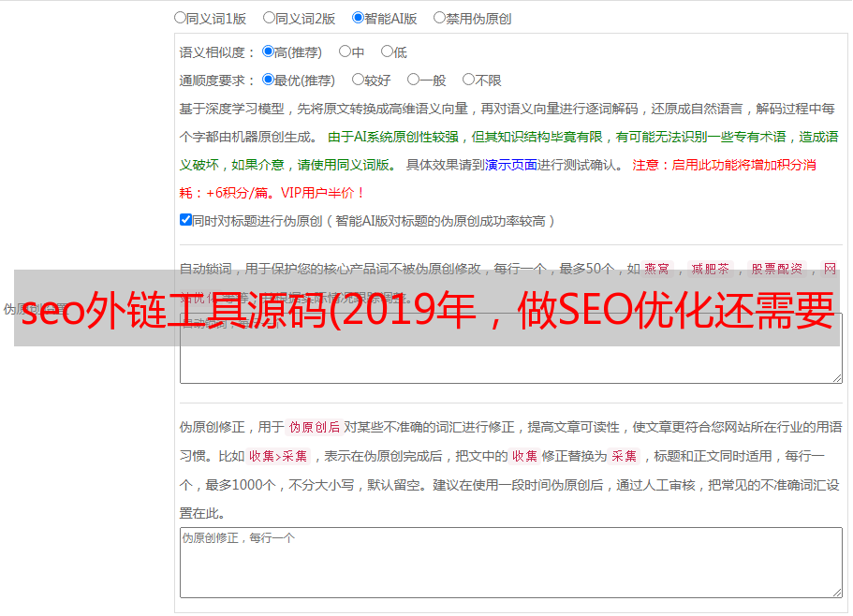Set 语义相似度 to 高(推荐)
This screenshot has width=853, height=616.
pyautogui.click(x=268, y=51)
